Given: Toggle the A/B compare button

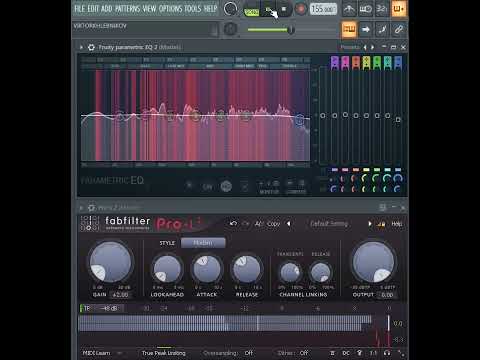Looking at the screenshot, I should point(259,224).
